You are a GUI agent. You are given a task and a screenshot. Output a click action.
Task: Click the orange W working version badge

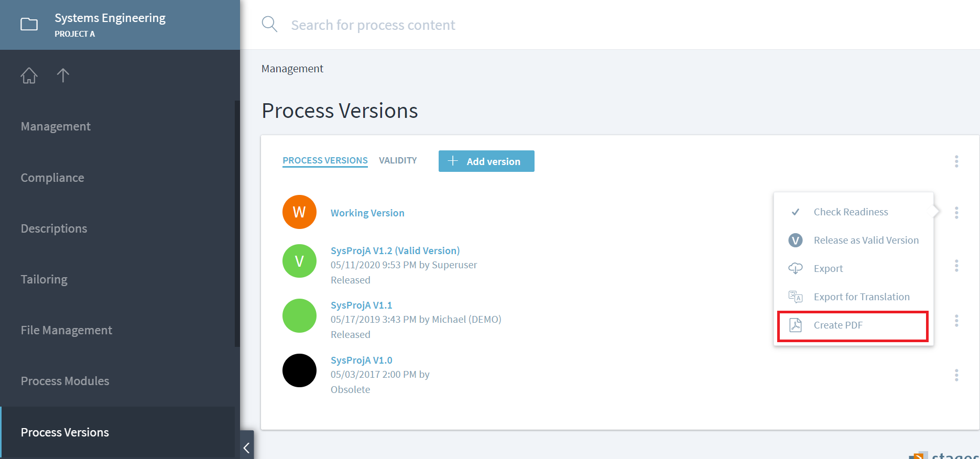point(299,212)
